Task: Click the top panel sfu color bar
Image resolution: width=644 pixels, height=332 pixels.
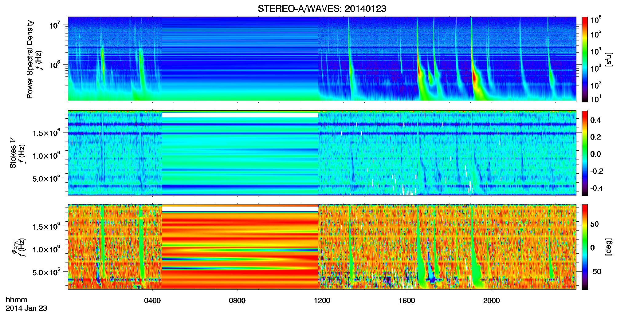Action: point(585,59)
